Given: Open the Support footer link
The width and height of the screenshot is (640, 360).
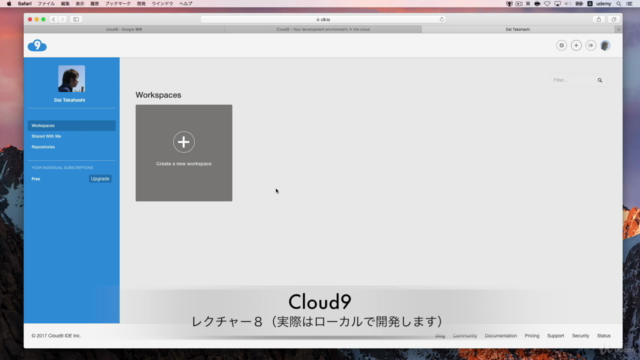Looking at the screenshot, I should (556, 336).
